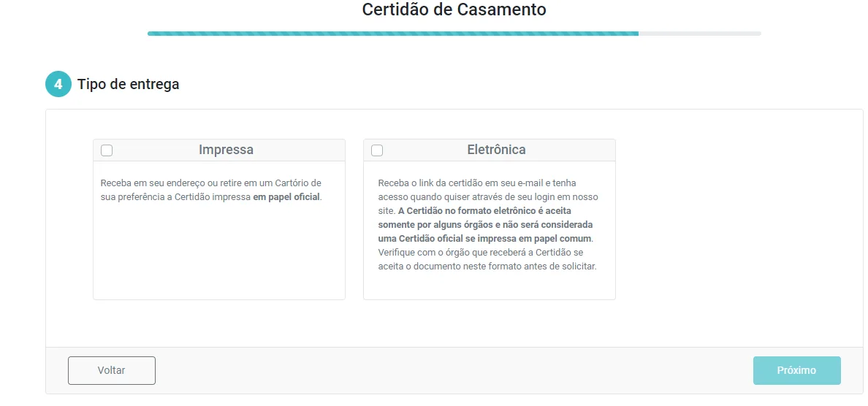868x406 pixels.
Task: Click the blank bottom area of Eletrônica card
Action: (489, 286)
